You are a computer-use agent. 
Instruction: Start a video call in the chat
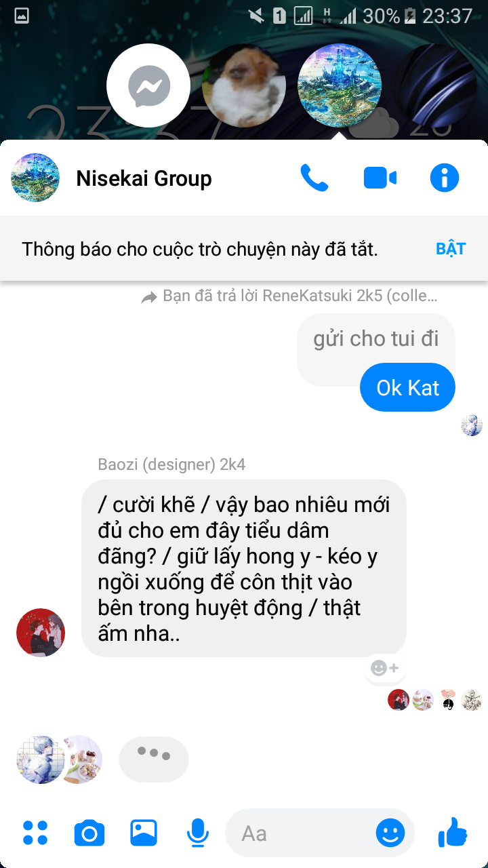coord(380,178)
